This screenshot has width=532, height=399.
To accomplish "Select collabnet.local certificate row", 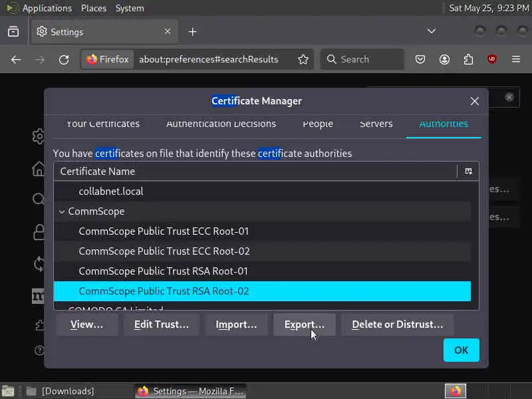I will [x=262, y=192].
